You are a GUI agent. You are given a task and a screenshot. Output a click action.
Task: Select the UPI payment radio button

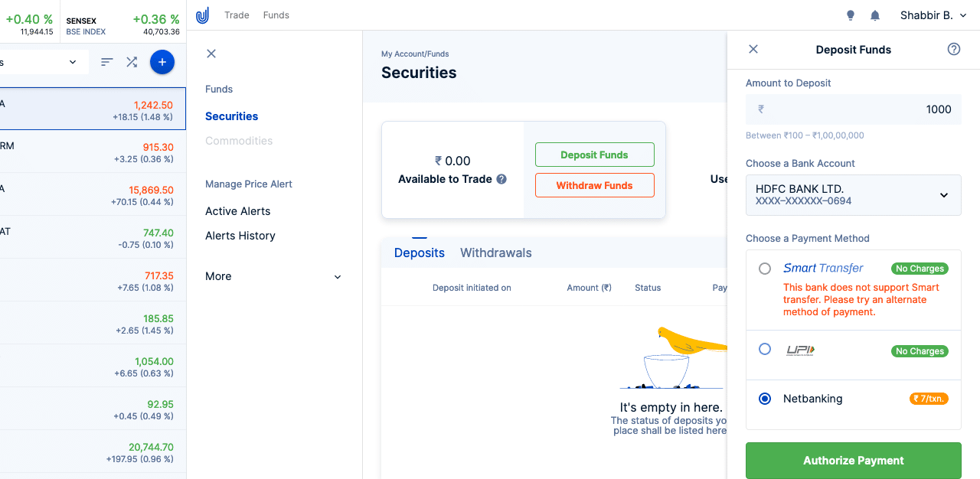[x=765, y=349]
